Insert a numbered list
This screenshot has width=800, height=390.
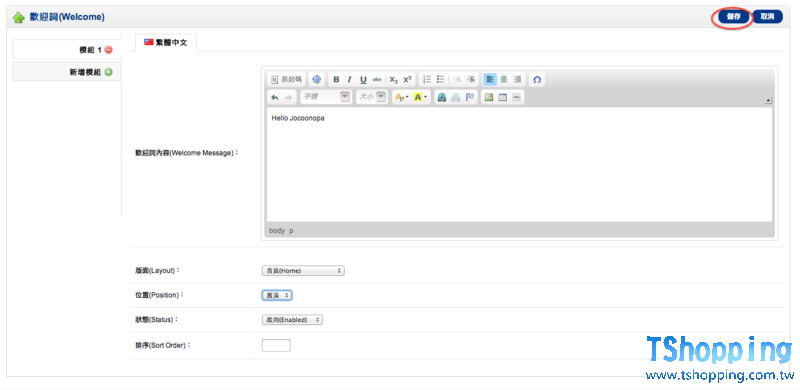tap(427, 80)
